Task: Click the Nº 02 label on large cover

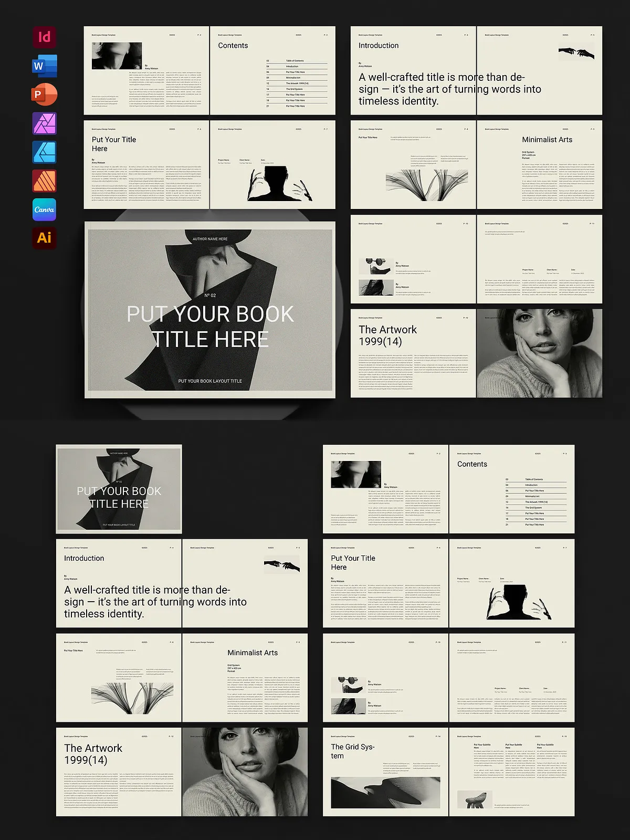Action: [x=210, y=296]
